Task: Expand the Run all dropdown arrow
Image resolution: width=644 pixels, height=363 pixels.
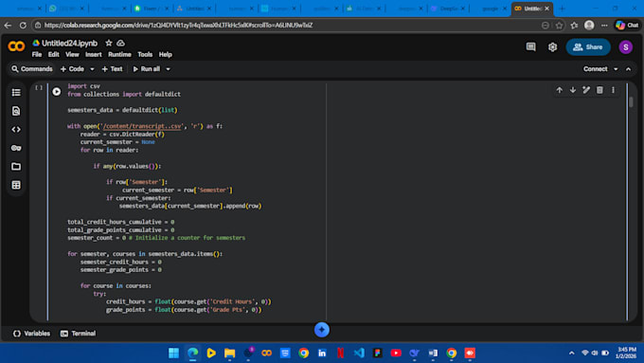Action: (x=168, y=69)
